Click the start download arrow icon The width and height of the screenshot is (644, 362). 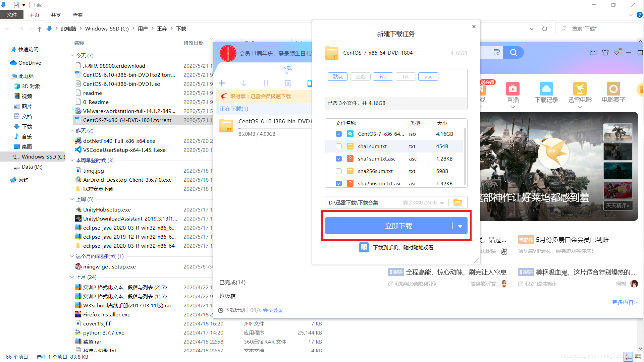pyautogui.click(x=244, y=83)
